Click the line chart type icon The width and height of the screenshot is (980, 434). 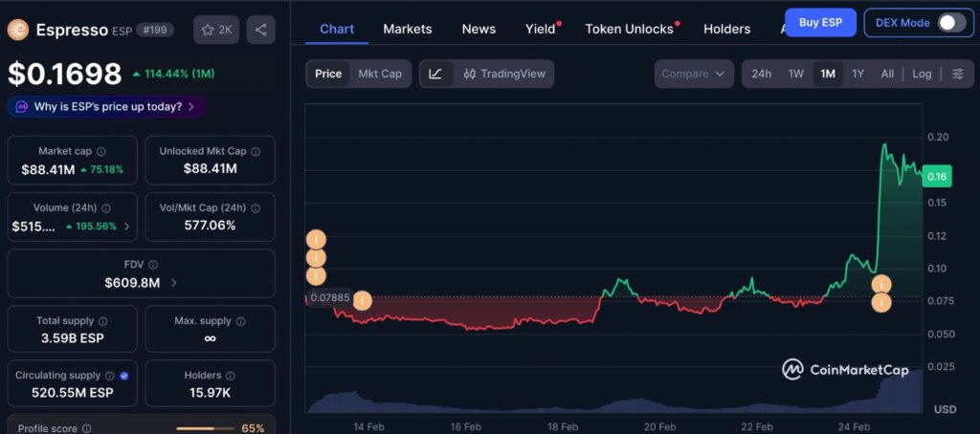[436, 74]
